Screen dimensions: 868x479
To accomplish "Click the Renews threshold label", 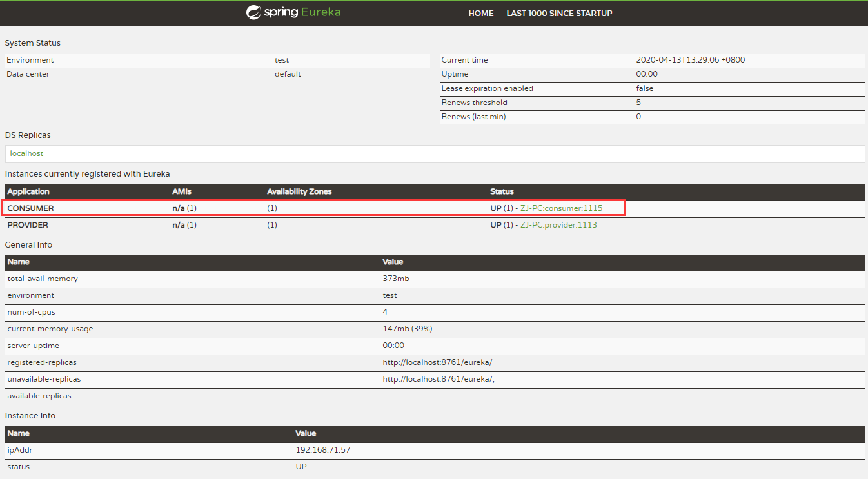I will (474, 103).
